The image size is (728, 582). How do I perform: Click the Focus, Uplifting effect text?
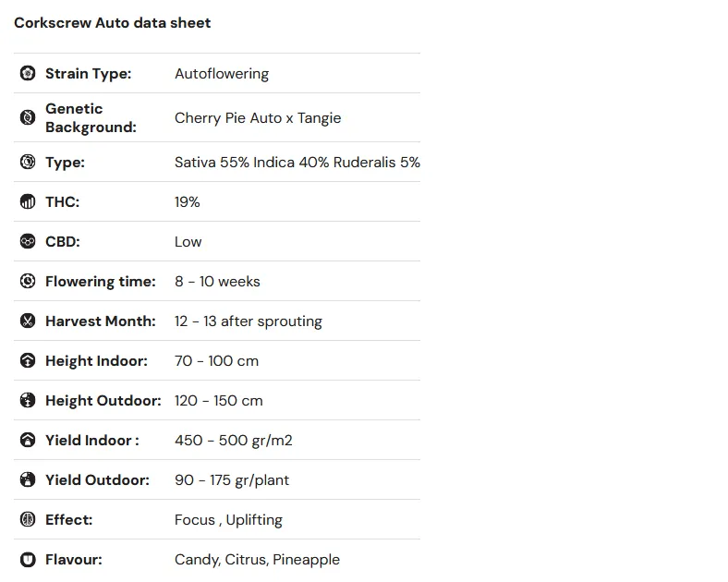click(228, 520)
